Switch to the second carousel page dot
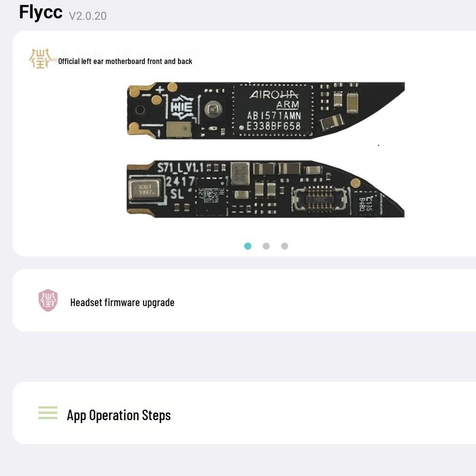476x476 pixels. click(266, 246)
